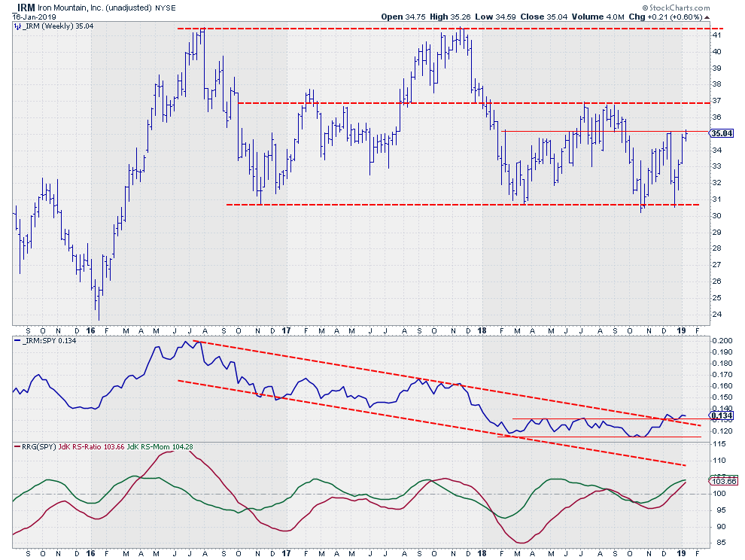The width and height of the screenshot is (745, 560).
Task: Click the up-triangle change indicator icon
Action: pos(707,17)
